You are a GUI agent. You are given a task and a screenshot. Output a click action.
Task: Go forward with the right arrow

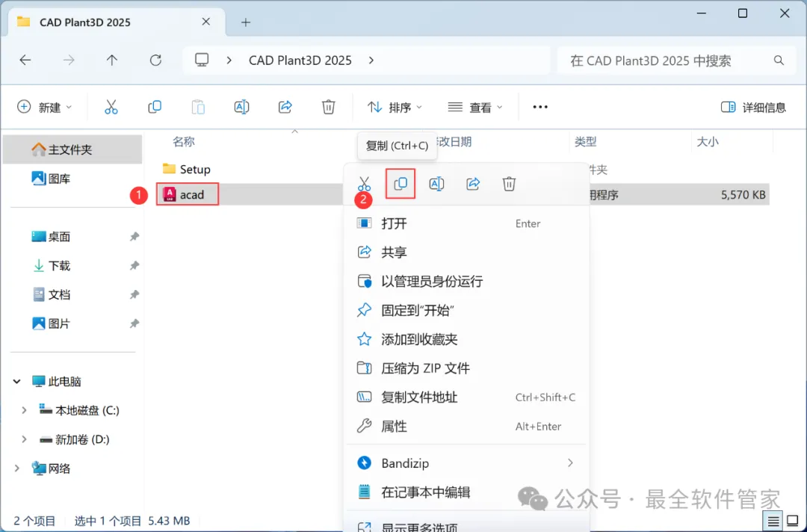(x=69, y=61)
